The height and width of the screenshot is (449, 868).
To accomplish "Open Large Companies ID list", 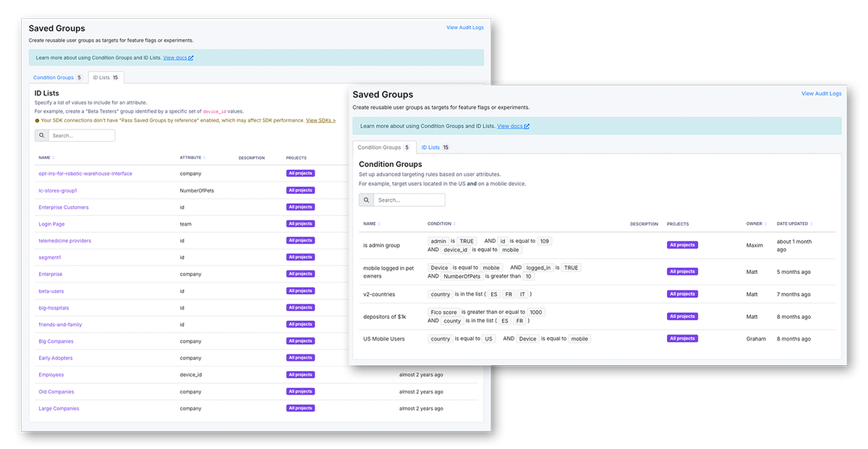I will pos(59,409).
